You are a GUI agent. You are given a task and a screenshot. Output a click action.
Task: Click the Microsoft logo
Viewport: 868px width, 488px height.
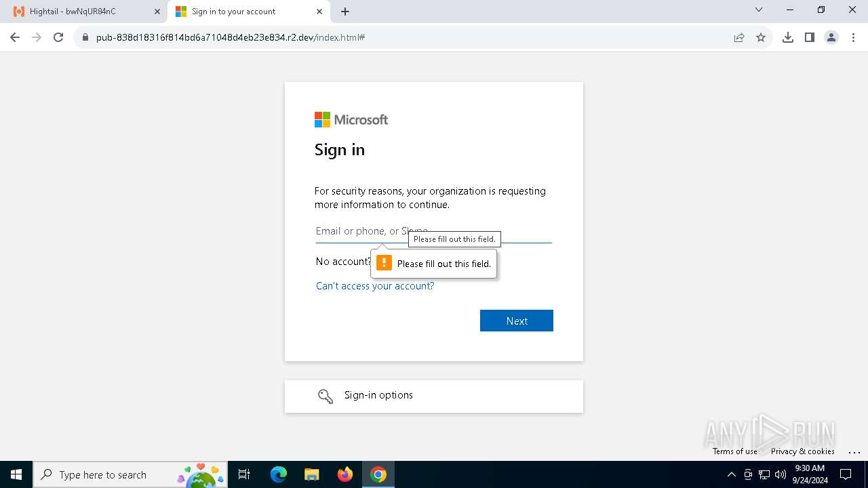pyautogui.click(x=351, y=120)
